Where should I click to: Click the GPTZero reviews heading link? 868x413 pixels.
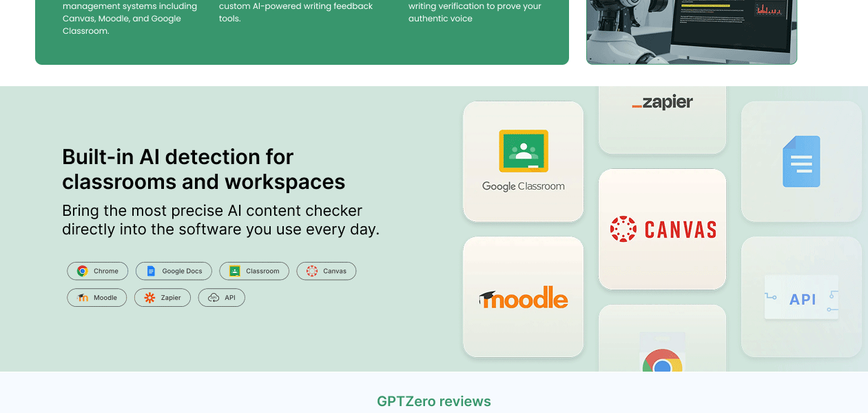tap(433, 401)
